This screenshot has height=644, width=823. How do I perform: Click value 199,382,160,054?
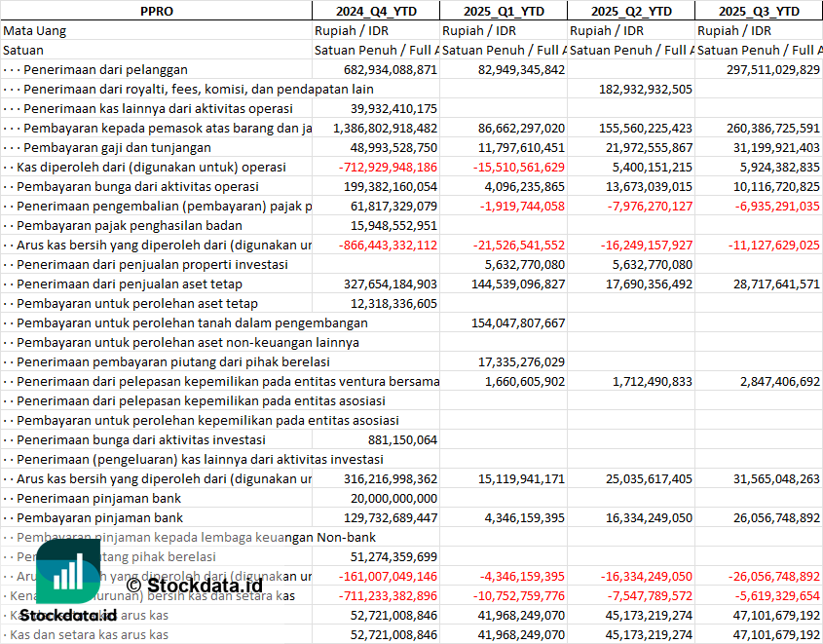coord(390,187)
